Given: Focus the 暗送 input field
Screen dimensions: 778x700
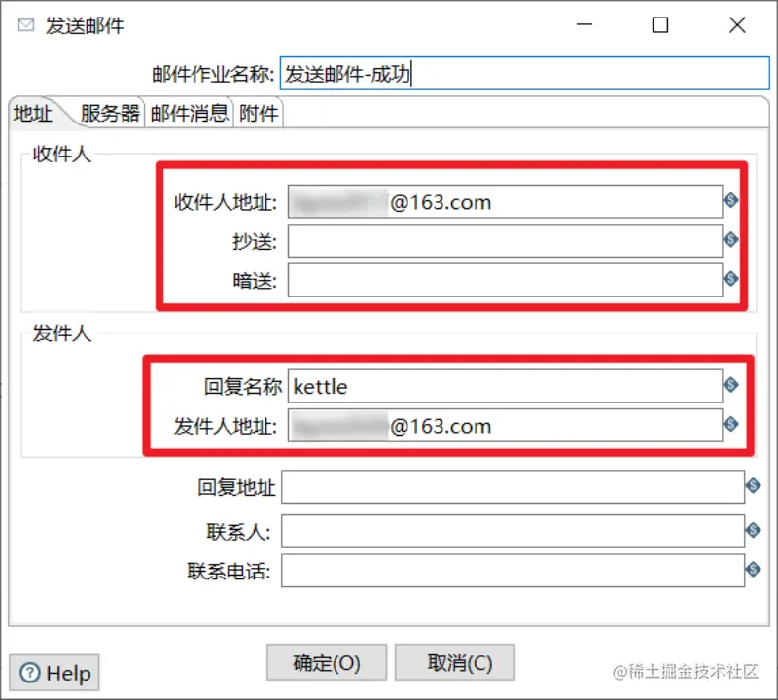Looking at the screenshot, I should click(x=505, y=280).
